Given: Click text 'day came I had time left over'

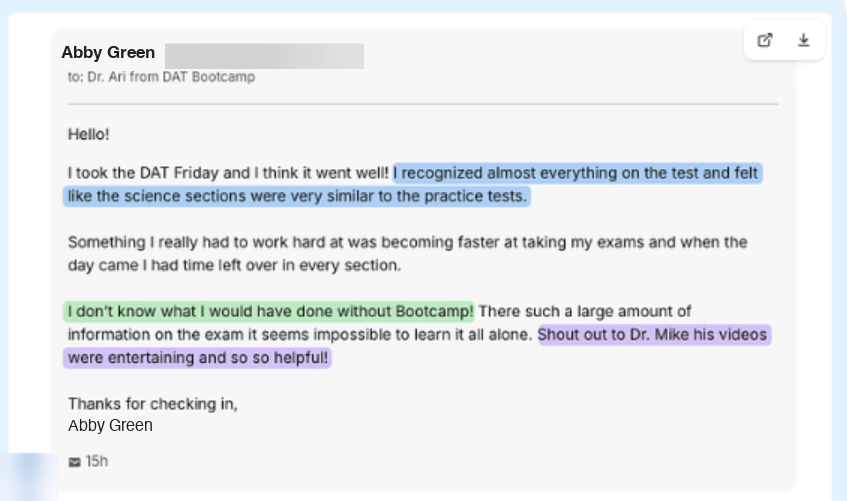Looking at the screenshot, I should tap(234, 265).
